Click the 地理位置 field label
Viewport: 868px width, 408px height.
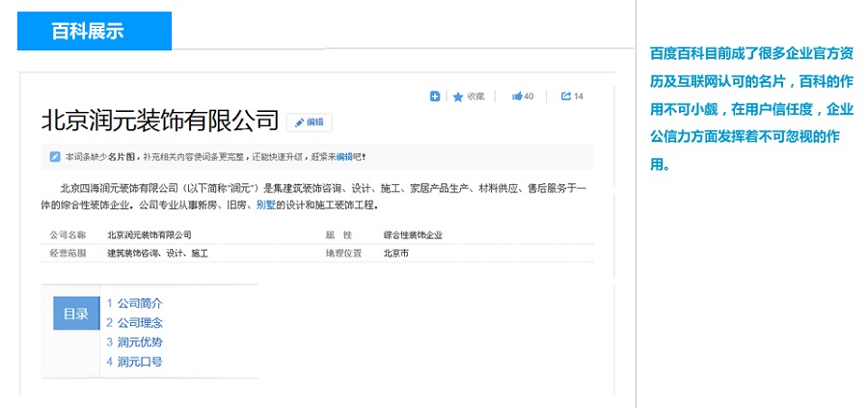point(343,254)
